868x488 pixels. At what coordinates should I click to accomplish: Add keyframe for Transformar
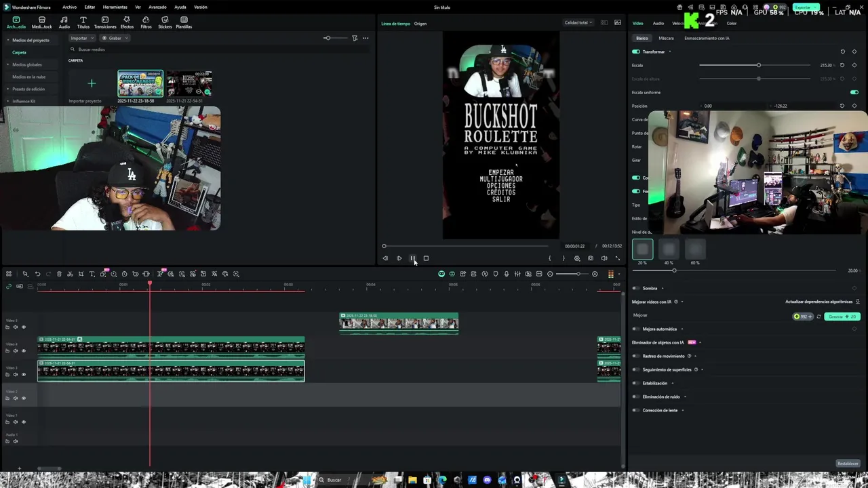pos(854,52)
